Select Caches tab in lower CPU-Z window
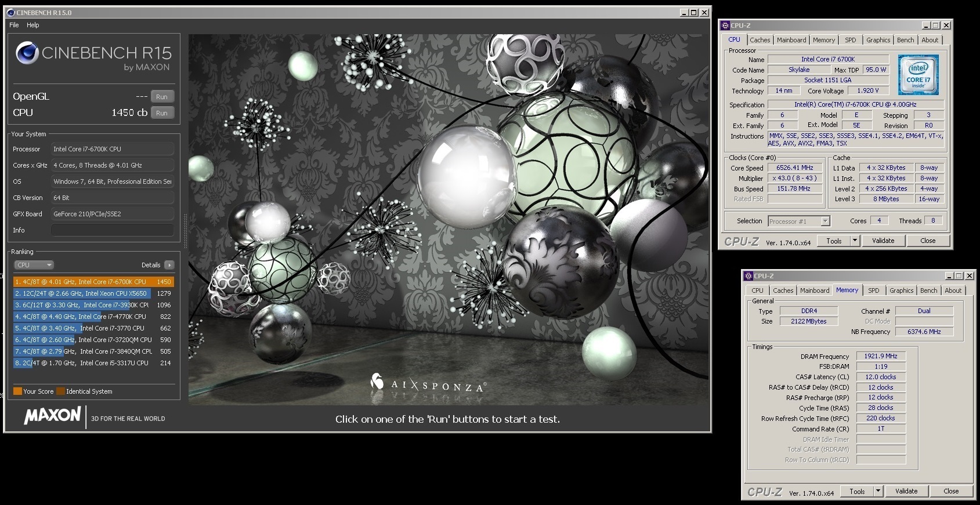This screenshot has width=980, height=505. [x=783, y=290]
